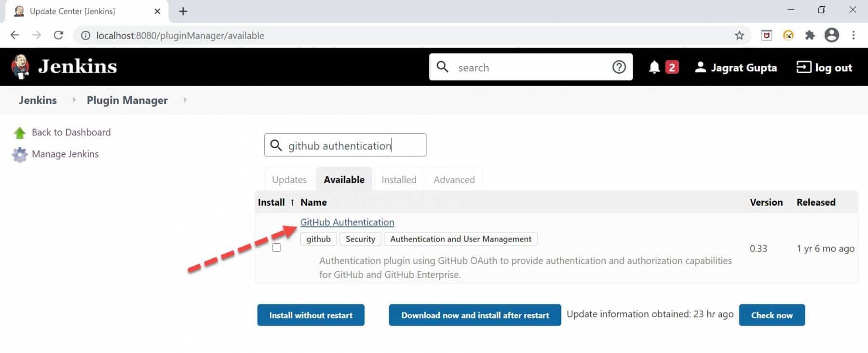The width and height of the screenshot is (868, 353).
Task: Click the Jenkins breadcrumb link
Action: (38, 100)
